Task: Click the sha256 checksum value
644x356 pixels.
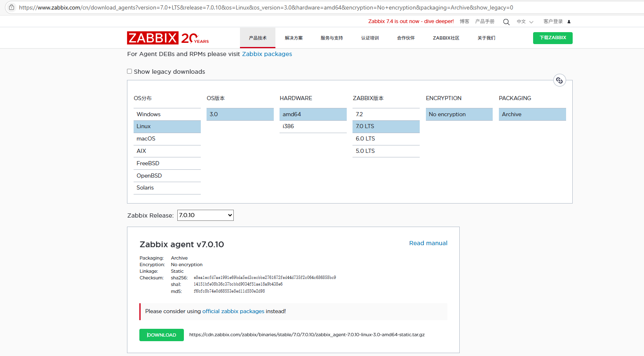Action: [x=265, y=278]
